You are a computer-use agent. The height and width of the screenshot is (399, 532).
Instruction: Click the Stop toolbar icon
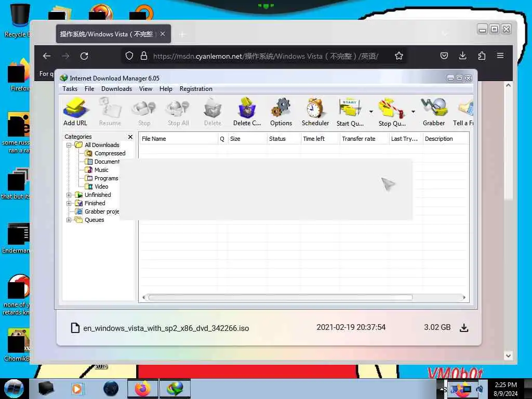[144, 112]
